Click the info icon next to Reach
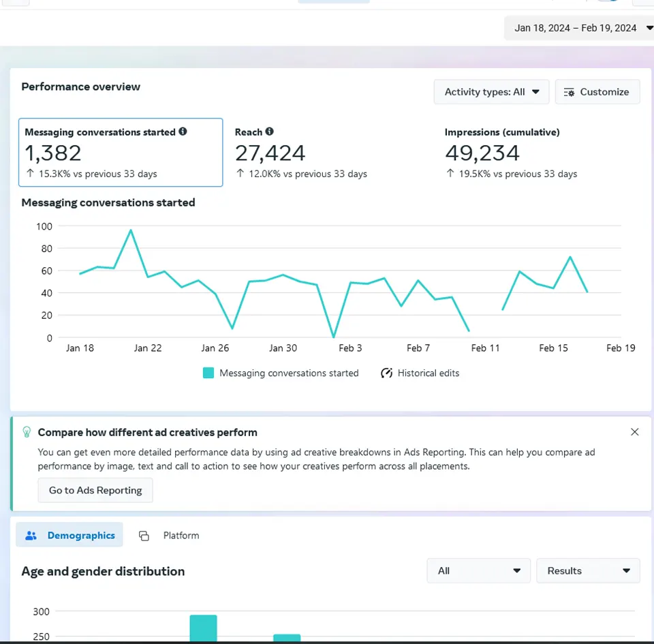Screen dimensions: 654x644 coord(270,132)
